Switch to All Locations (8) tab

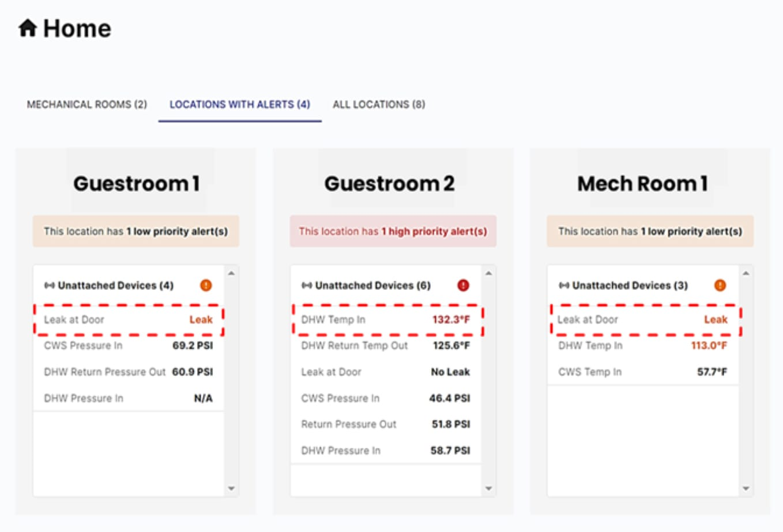coord(379,104)
